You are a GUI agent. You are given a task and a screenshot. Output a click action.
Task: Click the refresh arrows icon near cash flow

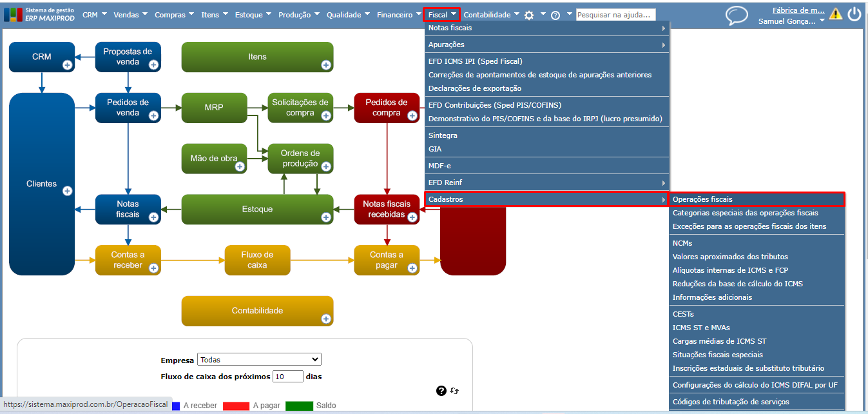pyautogui.click(x=454, y=391)
